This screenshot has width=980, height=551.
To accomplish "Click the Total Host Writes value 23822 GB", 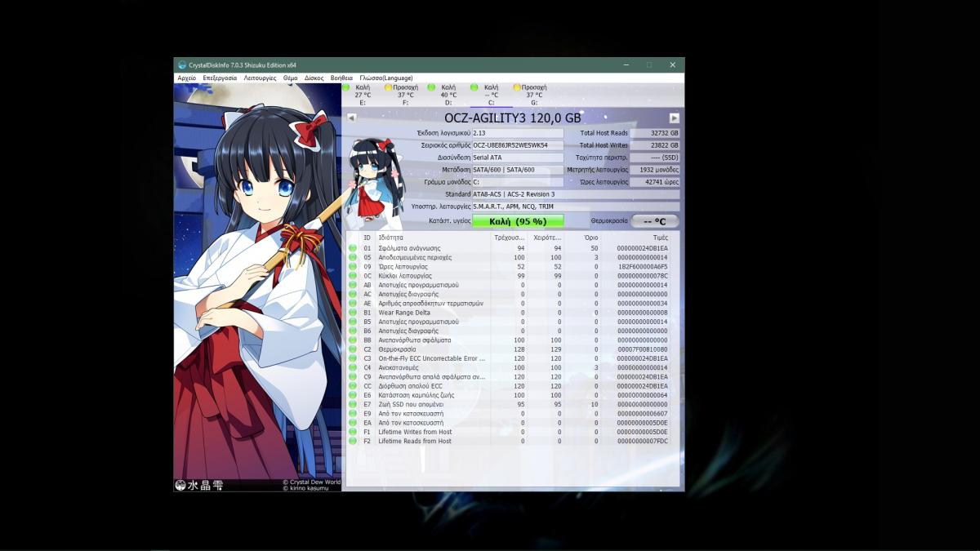I will point(655,145).
